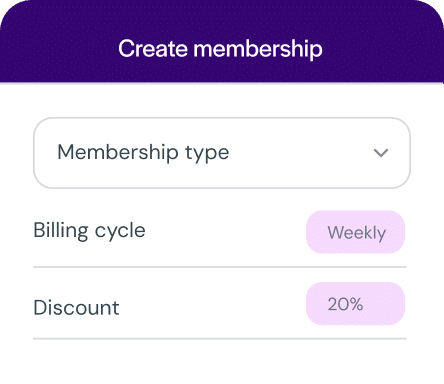Click the purple header bar
Viewport: 444px width, 384px height.
coord(222,41)
